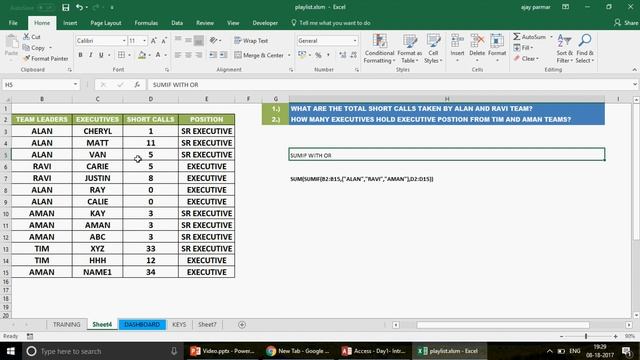640x360 pixels.
Task: Switch to the Insert tab
Action: click(x=70, y=23)
